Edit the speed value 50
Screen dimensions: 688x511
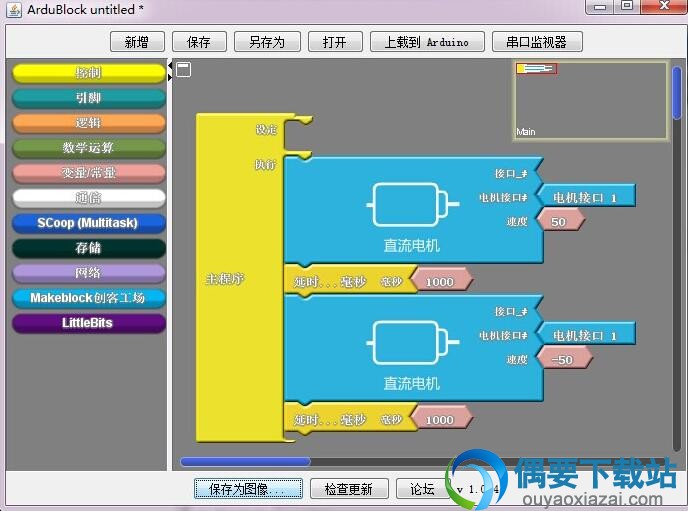click(559, 222)
